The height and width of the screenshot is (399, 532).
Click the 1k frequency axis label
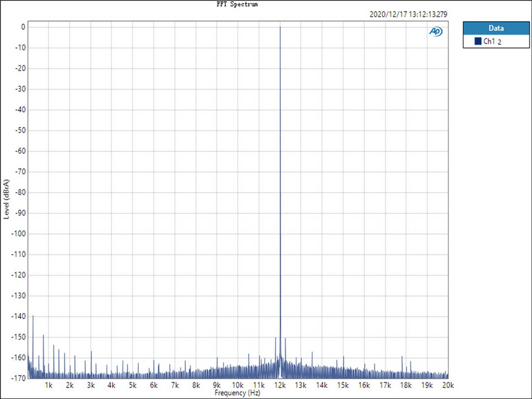(49, 385)
